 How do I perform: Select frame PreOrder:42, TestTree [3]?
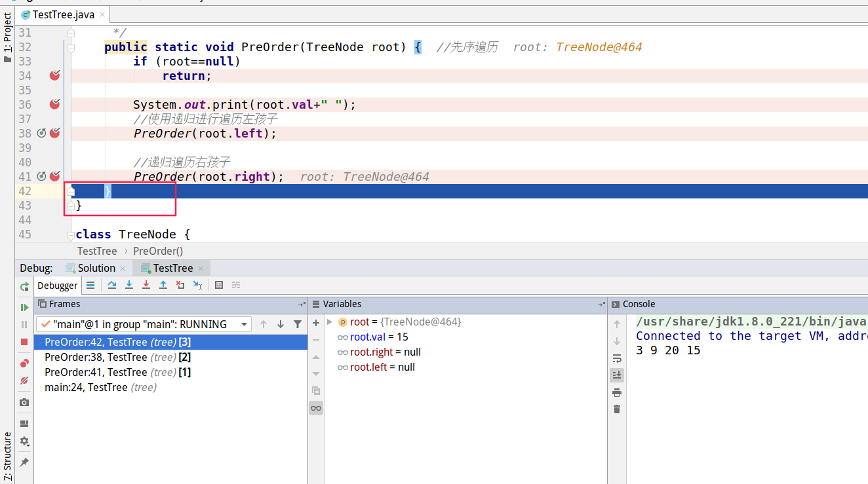coord(170,342)
